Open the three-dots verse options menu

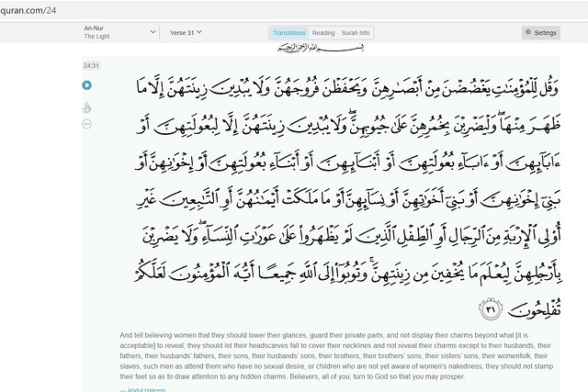(86, 123)
